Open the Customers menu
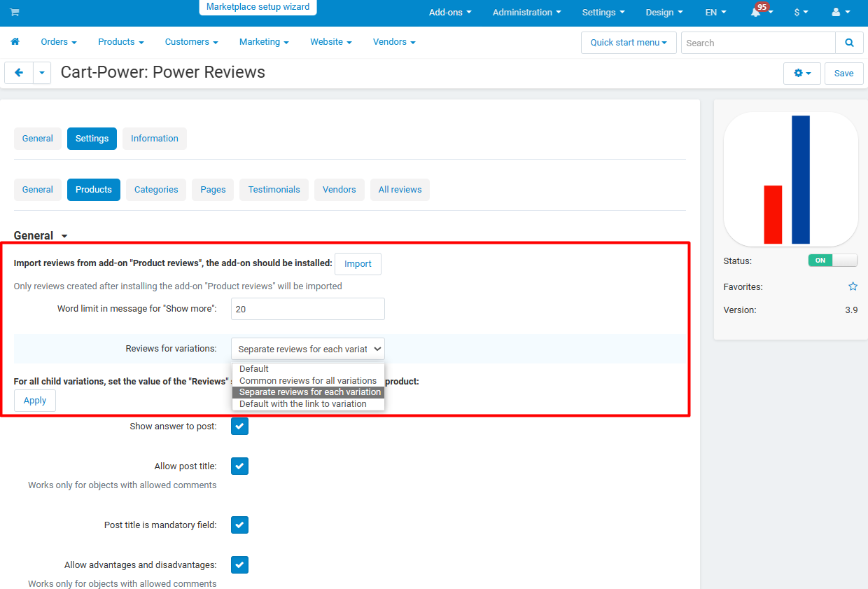Screen dimensions: 868x589 [192, 42]
